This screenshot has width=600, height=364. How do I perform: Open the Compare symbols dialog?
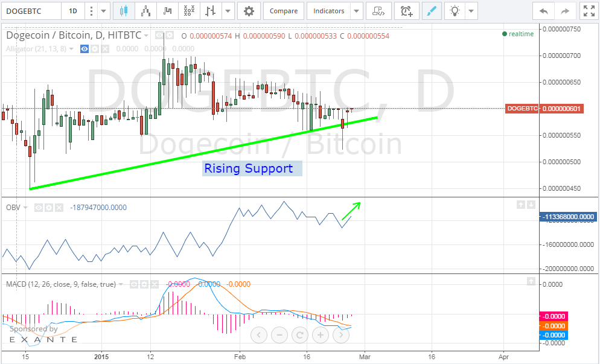click(284, 11)
